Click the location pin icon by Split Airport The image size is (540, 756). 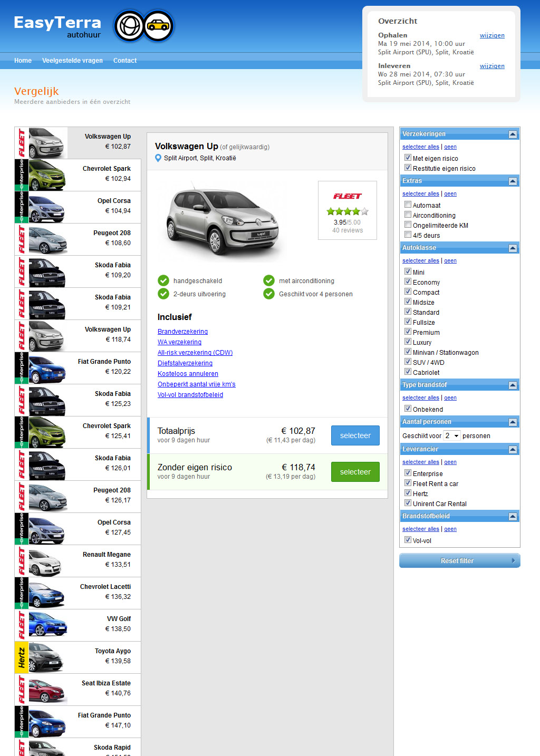[158, 158]
